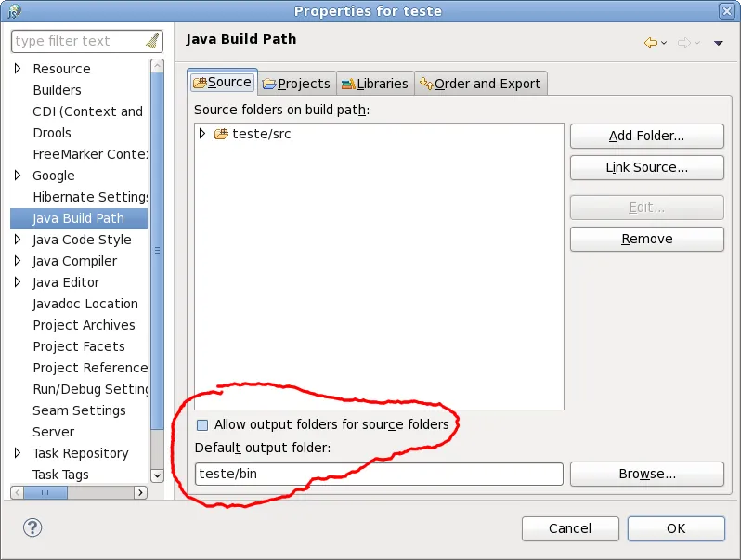Switch to the Order and Export tab
This screenshot has width=741, height=560.
481,84
